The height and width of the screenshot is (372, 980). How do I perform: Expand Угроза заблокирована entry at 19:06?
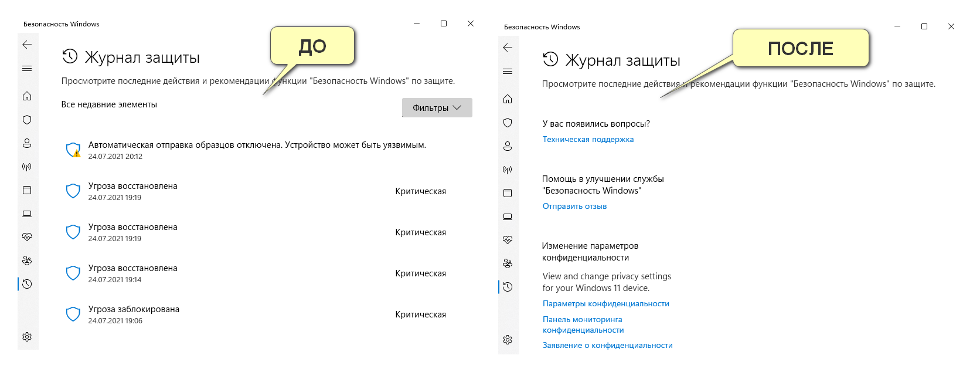pyautogui.click(x=267, y=314)
